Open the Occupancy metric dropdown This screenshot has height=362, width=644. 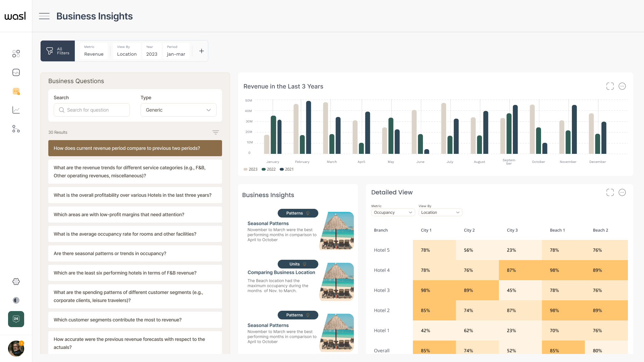point(393,213)
